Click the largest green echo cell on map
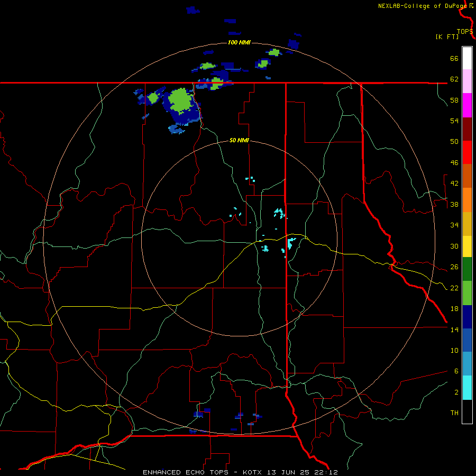 [x=181, y=101]
